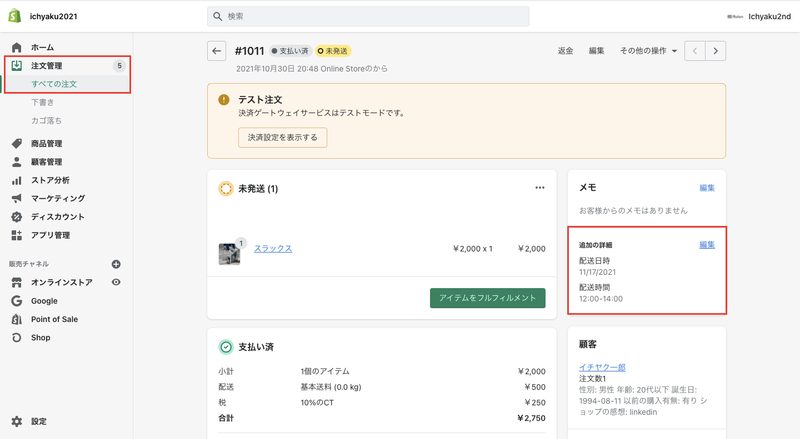Viewport: 800px width, 439px height.
Task: Click the orders count badge 5
Action: (119, 65)
